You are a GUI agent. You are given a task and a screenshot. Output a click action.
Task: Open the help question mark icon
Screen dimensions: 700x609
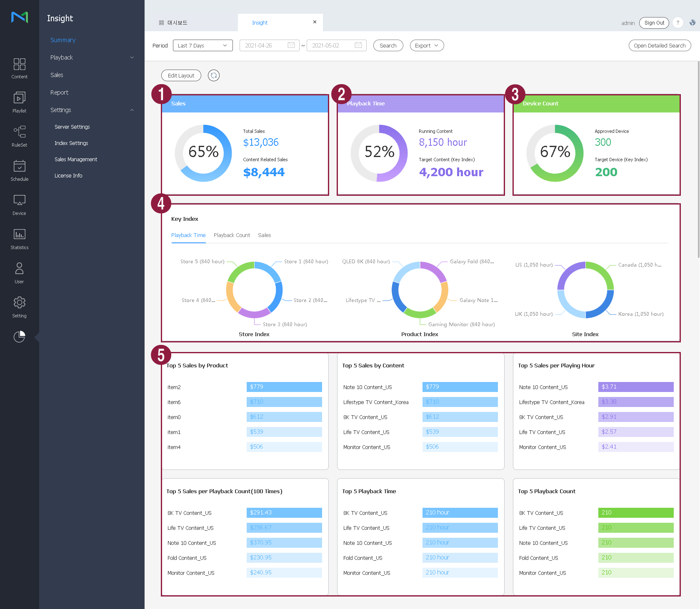(x=678, y=23)
